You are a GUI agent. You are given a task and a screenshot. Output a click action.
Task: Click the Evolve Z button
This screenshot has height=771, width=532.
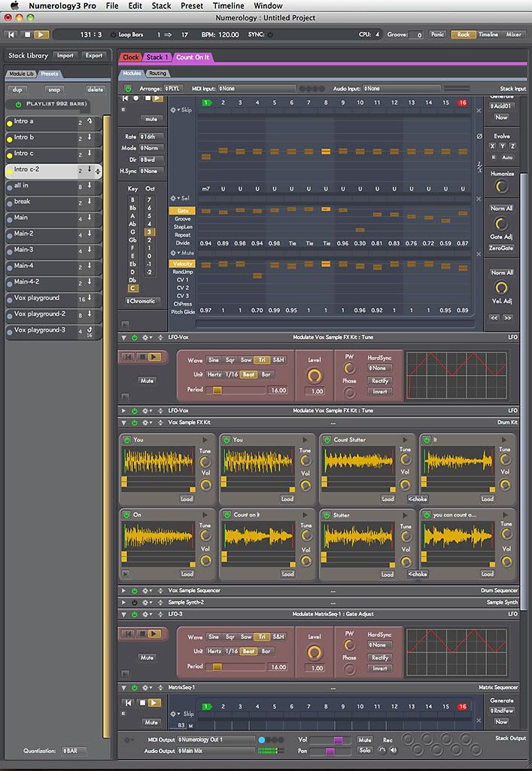pos(512,146)
